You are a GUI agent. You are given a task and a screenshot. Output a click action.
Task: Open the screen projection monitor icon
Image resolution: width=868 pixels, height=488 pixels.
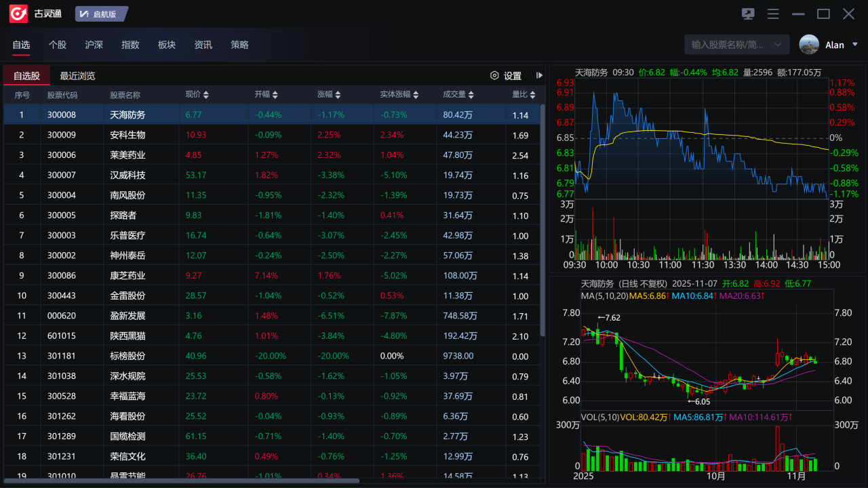coord(747,14)
